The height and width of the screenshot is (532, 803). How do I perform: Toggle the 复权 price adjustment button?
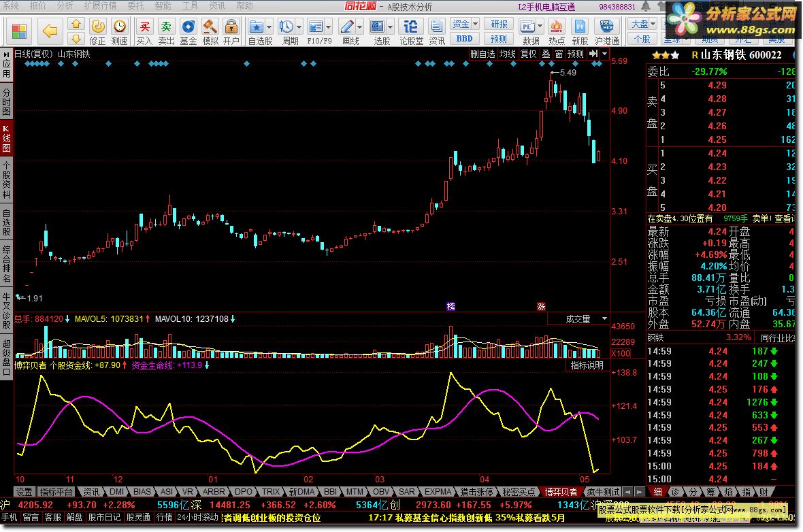[528, 54]
